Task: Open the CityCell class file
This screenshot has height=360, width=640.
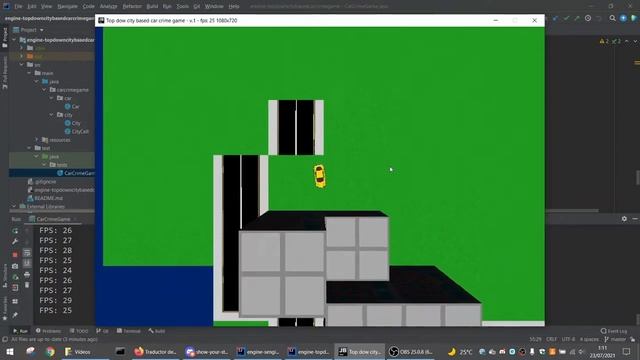Action: tap(77, 131)
